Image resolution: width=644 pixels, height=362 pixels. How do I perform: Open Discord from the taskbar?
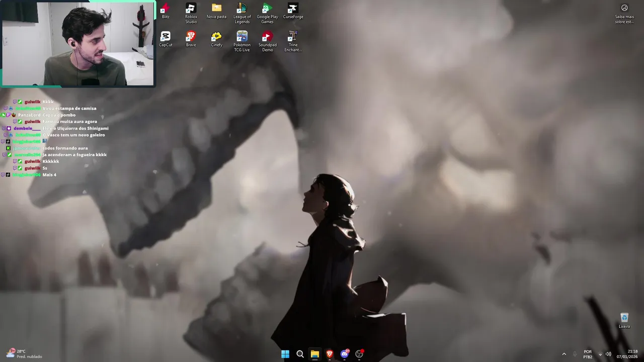(x=344, y=354)
